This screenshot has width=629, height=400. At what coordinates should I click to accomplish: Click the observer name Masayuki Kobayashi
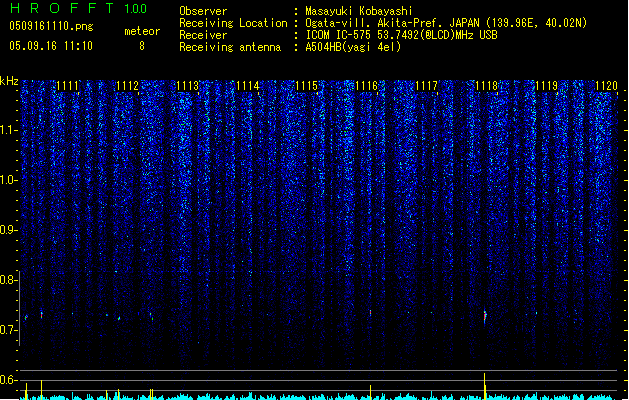[359, 11]
